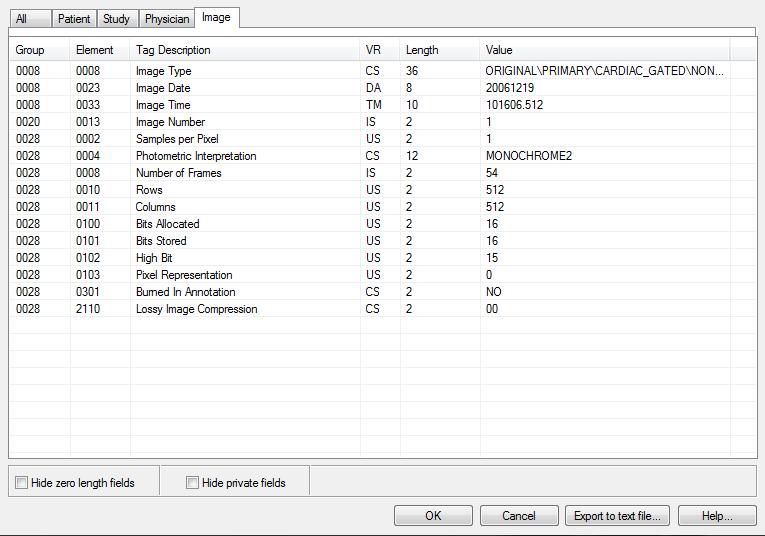Screen dimensions: 765x536
Task: Click element number 0301
Action: (x=88, y=292)
